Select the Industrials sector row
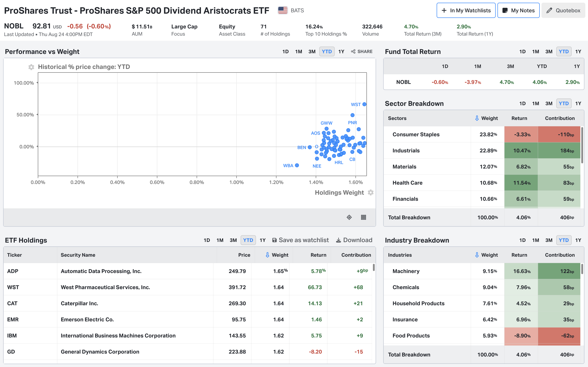This screenshot has width=588, height=367. click(x=482, y=150)
